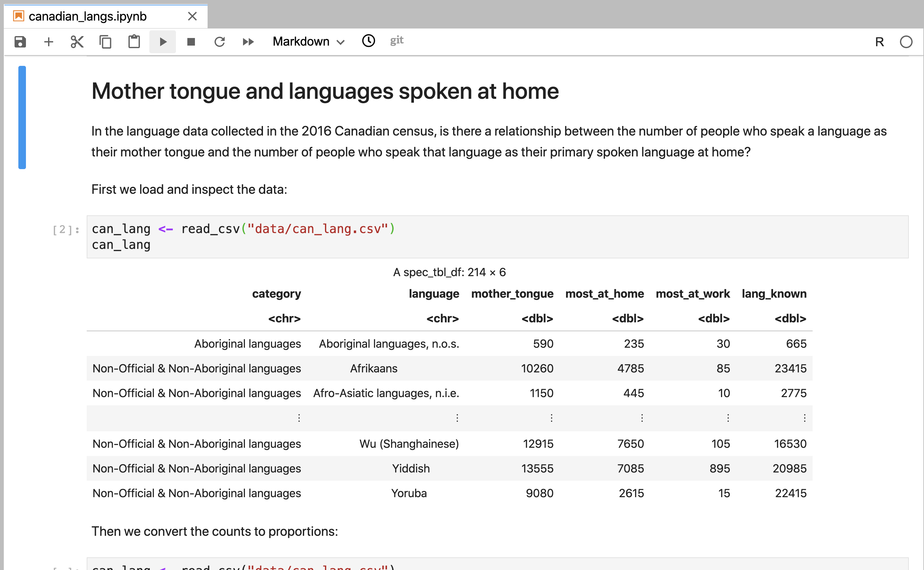Open the Markdown cell type dropdown
The width and height of the screenshot is (924, 570).
pyautogui.click(x=309, y=41)
